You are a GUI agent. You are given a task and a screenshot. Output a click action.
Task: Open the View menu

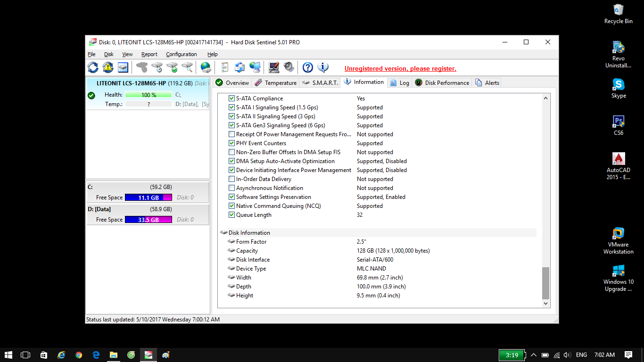[127, 54]
